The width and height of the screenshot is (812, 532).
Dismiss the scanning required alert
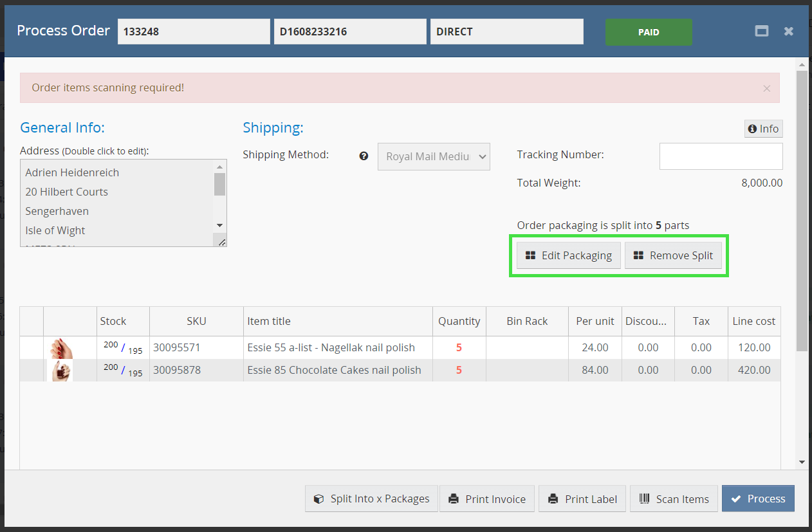pos(766,89)
